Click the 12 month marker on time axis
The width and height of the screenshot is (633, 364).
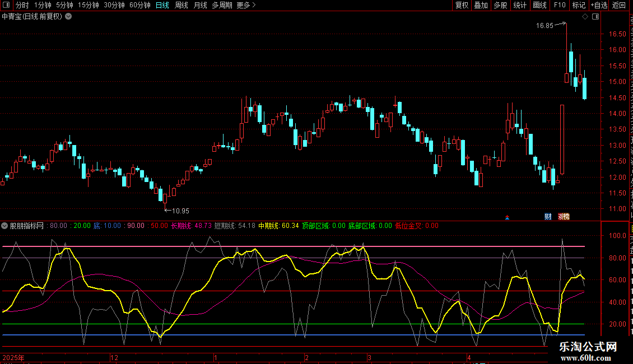pos(114,357)
